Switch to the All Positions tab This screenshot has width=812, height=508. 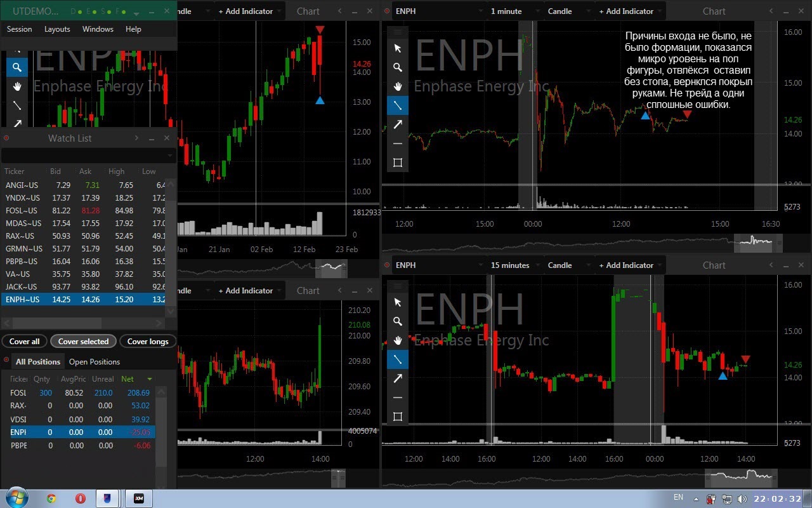[38, 361]
